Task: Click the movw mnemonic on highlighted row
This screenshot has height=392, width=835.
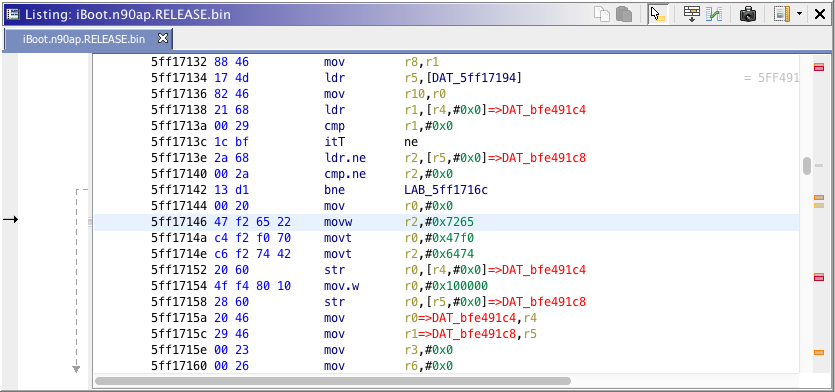Action: coord(338,222)
